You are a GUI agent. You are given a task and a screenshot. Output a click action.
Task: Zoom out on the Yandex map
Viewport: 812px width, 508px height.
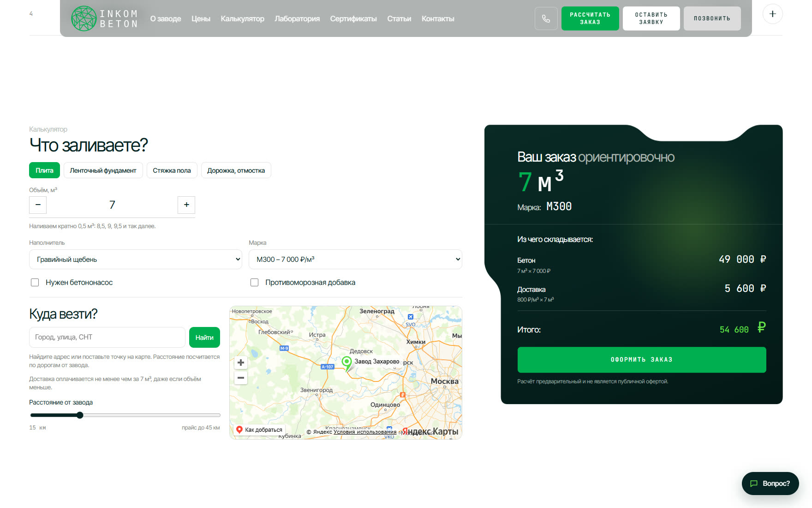point(241,378)
